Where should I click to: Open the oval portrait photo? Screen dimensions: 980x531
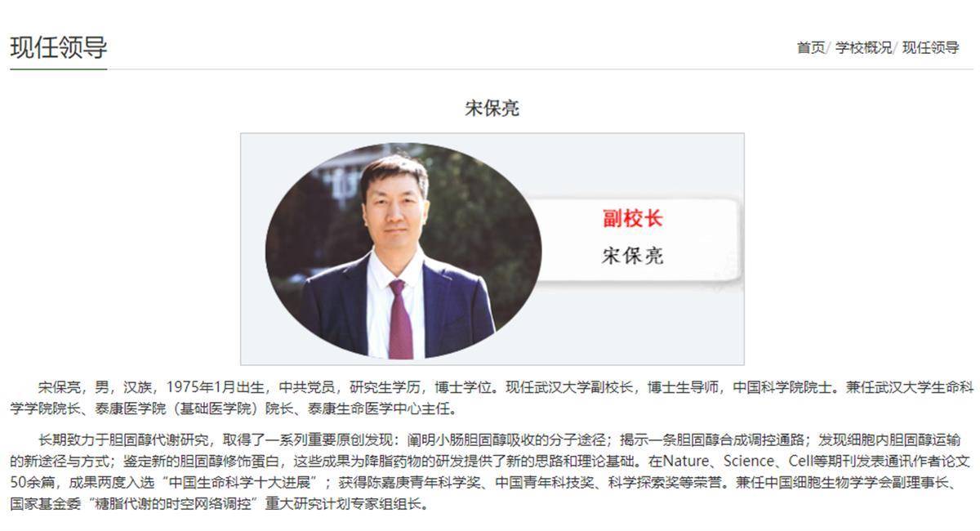[403, 252]
